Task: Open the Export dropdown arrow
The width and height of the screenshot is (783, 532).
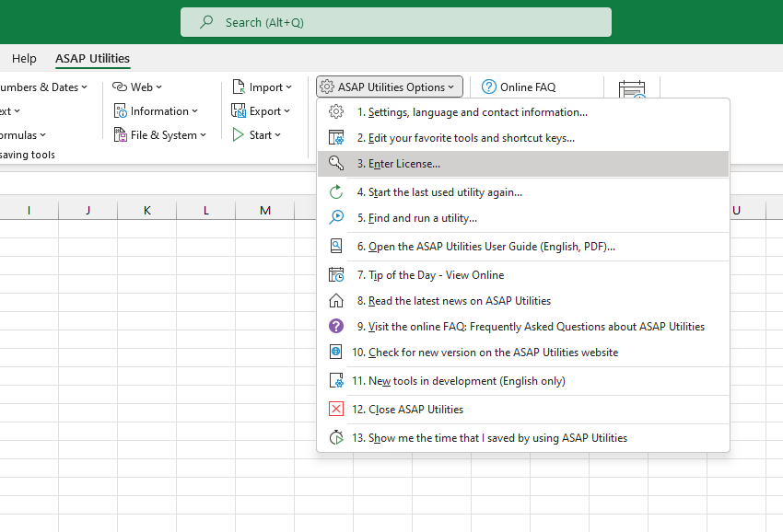Action: pos(286,110)
